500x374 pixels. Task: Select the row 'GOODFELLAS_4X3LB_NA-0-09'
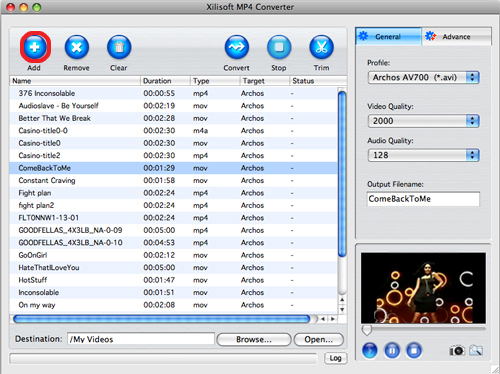[173, 230]
